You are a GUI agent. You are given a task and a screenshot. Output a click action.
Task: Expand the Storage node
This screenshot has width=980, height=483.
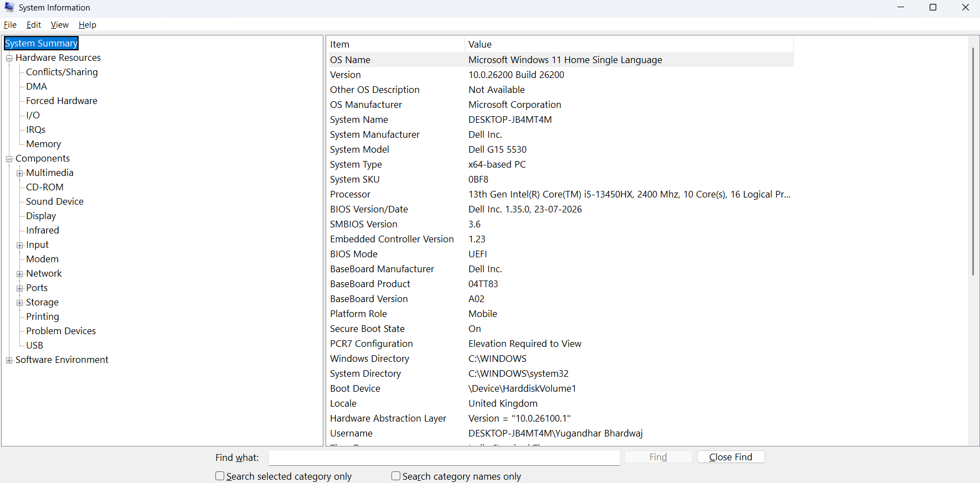pyautogui.click(x=20, y=303)
